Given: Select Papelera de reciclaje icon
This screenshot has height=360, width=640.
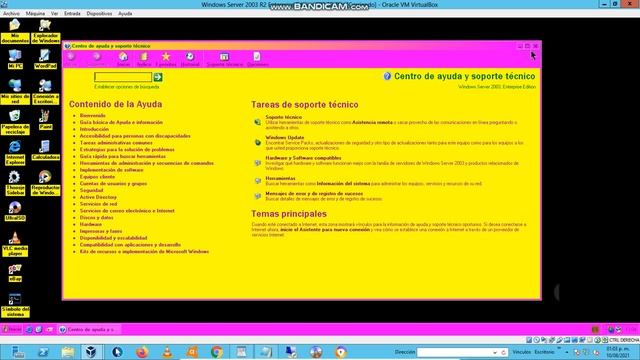Looking at the screenshot, I should point(15,122).
